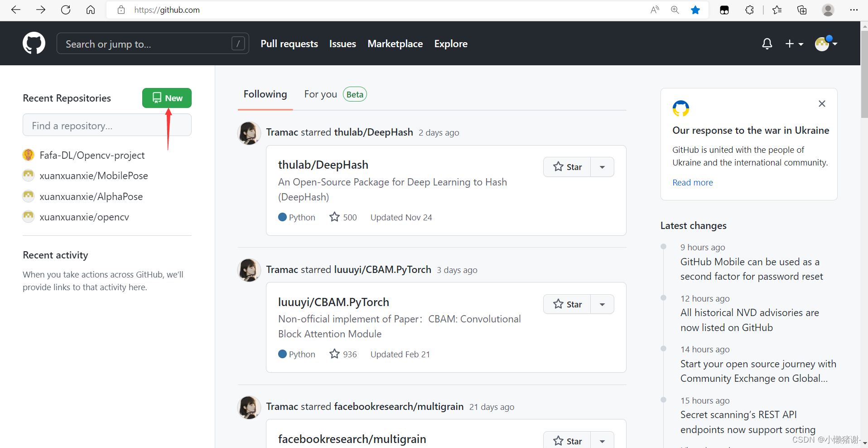Create a new repository with New
868x448 pixels.
tap(167, 98)
